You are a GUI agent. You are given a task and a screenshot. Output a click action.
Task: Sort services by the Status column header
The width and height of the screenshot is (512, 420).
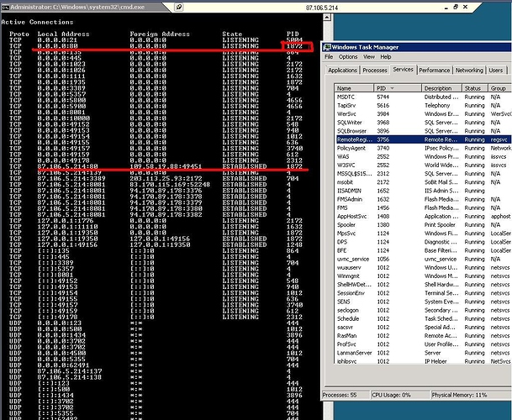[475, 88]
